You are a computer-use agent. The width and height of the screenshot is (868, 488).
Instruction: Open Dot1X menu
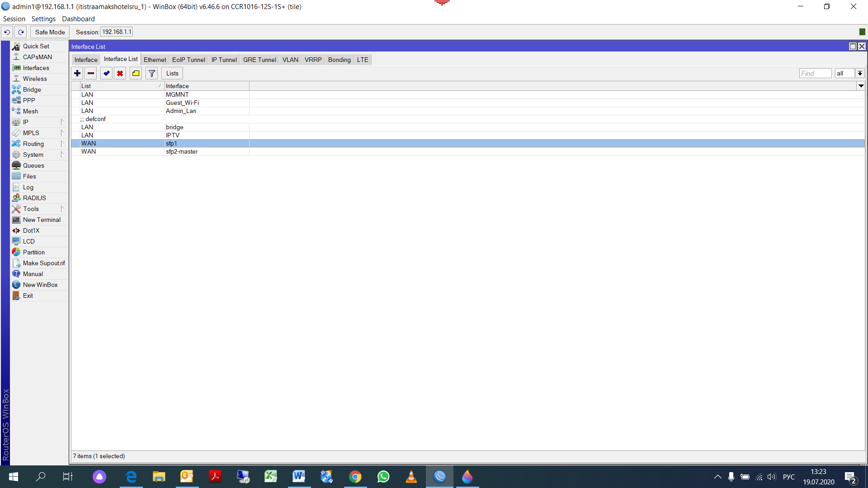click(x=39, y=230)
